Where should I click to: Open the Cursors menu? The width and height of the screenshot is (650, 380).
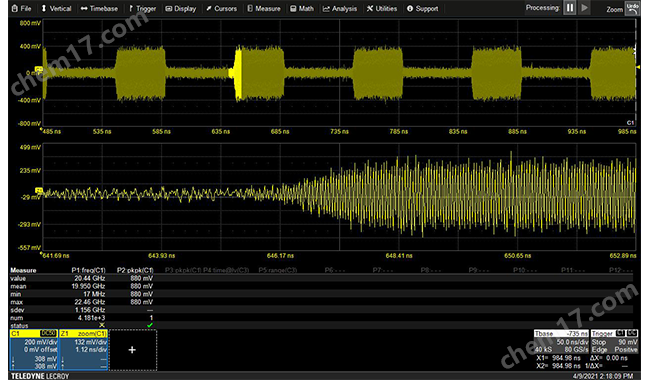221,8
